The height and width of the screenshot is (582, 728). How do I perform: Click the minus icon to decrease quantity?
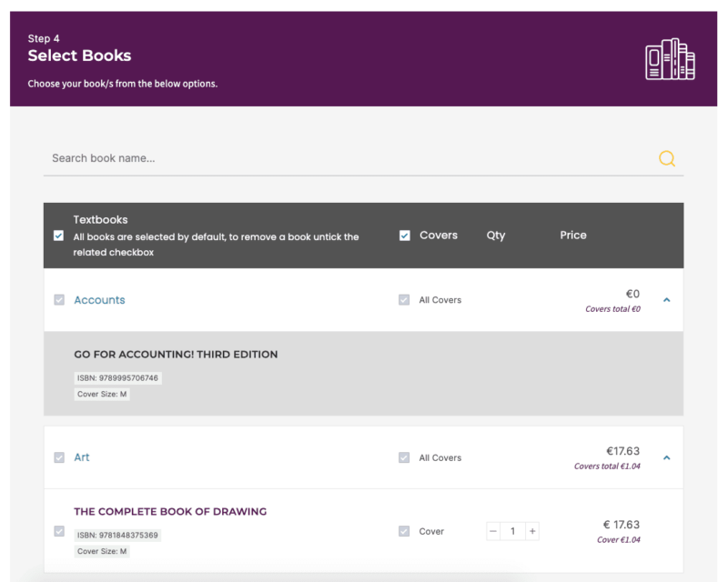coord(492,530)
